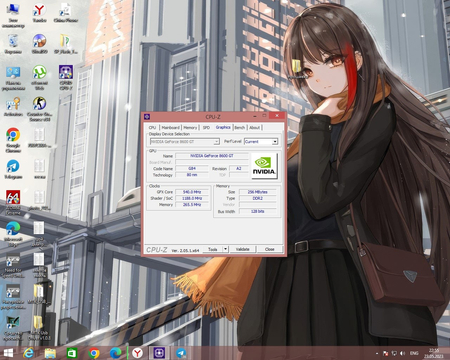
Task: Click the Bus Width 128 bits value
Action: 257,211
